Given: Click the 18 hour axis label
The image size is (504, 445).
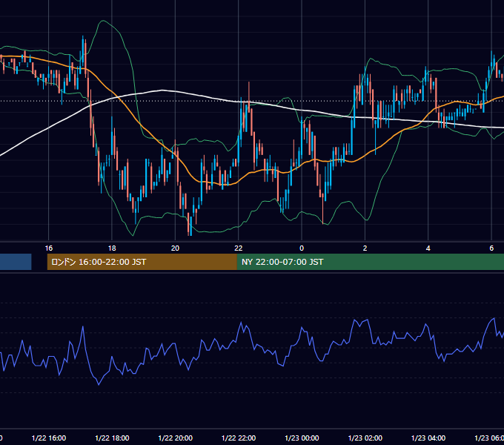Looking at the screenshot, I should click(x=112, y=248).
